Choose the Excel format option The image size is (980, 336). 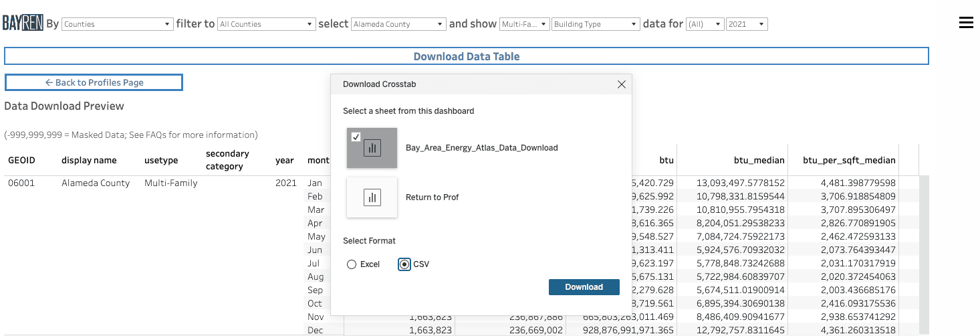click(x=352, y=264)
